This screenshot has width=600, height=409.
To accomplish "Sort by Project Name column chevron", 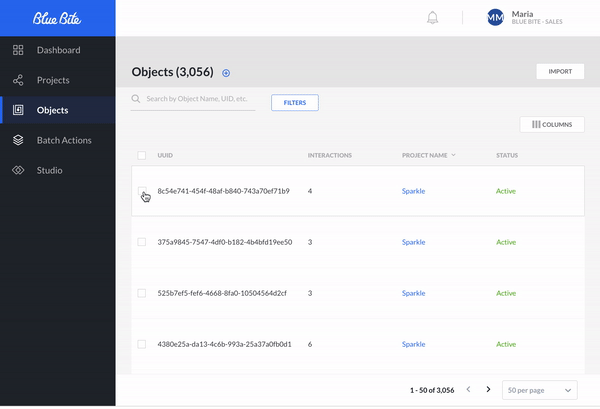I will 453,155.
